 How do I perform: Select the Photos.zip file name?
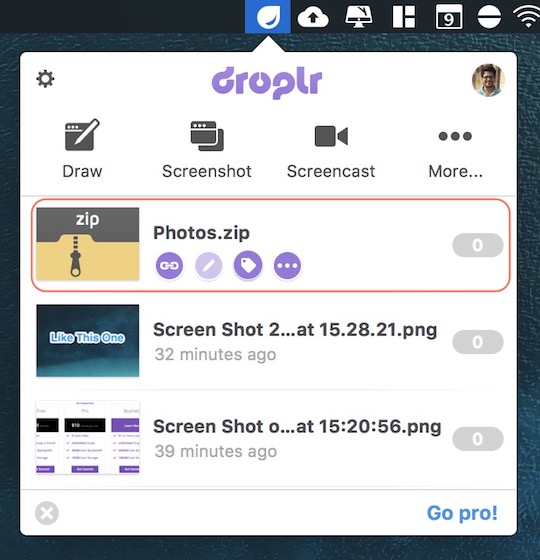click(201, 233)
